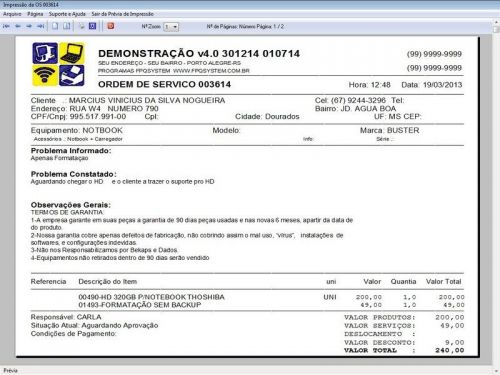Click the CPF value 995.517.991-00
The image size is (500, 375).
(x=98, y=117)
